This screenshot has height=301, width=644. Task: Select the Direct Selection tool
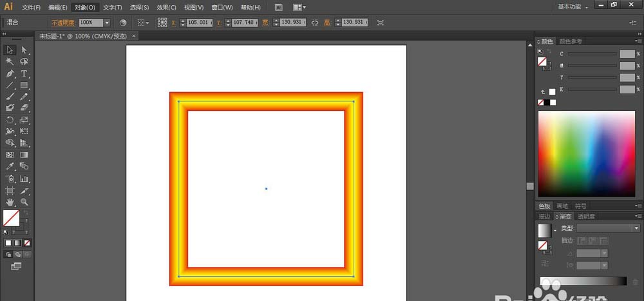tap(24, 50)
